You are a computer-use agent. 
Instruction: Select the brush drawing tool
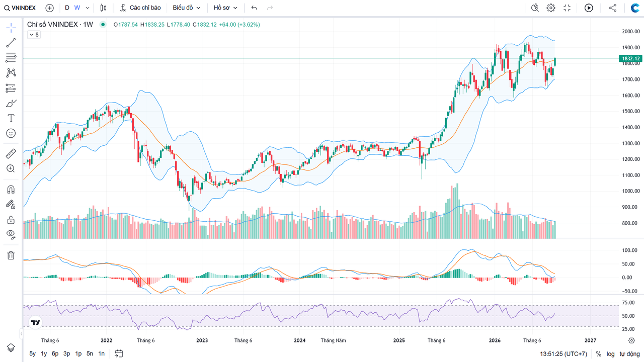tap(11, 103)
